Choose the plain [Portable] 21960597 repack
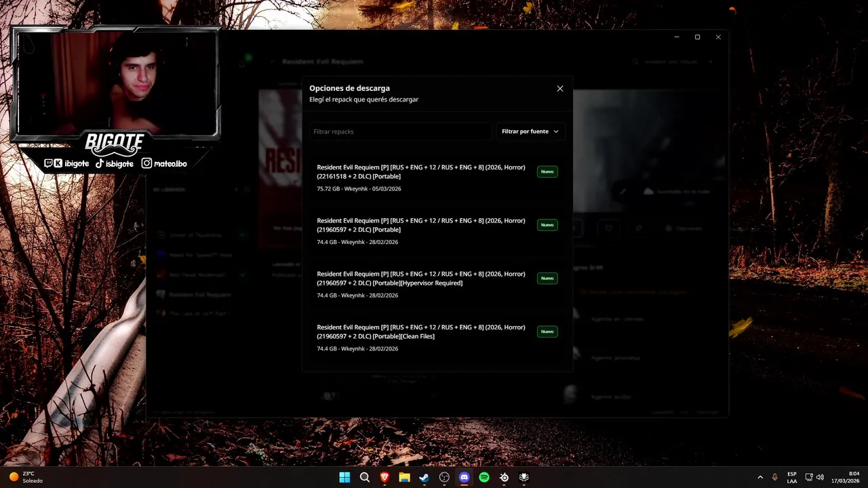868x488 pixels. pos(437,231)
